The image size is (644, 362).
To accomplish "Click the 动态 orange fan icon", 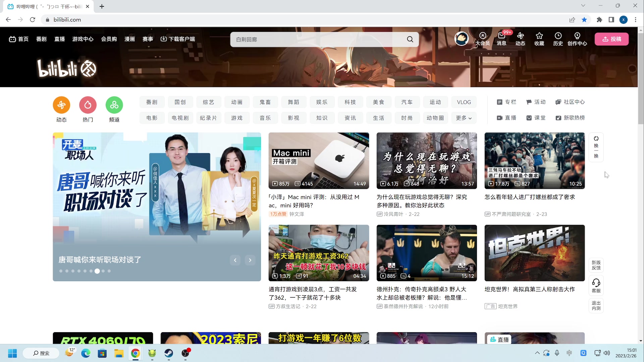I will (x=61, y=105).
